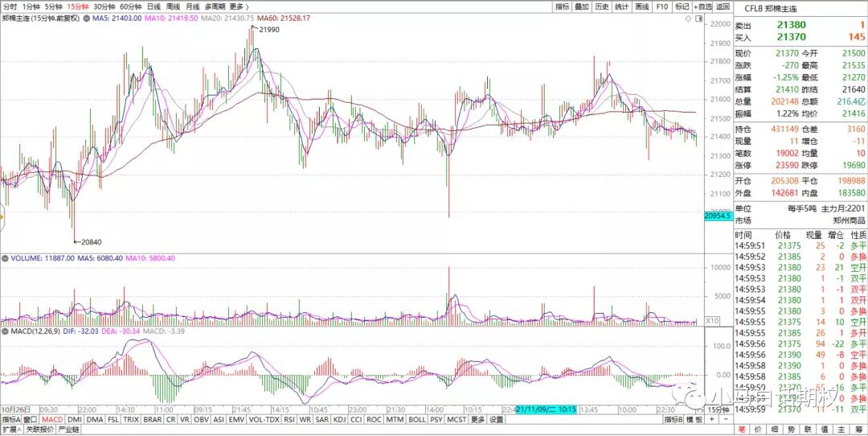
Task: Open indicator 设置 settings
Action: [x=497, y=419]
